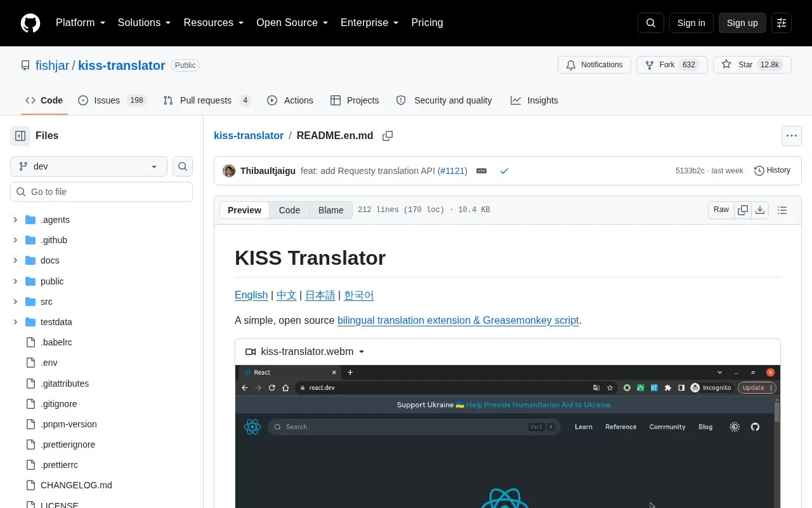Switch to the Issues tab
This screenshot has width=812, height=508.
112,100
